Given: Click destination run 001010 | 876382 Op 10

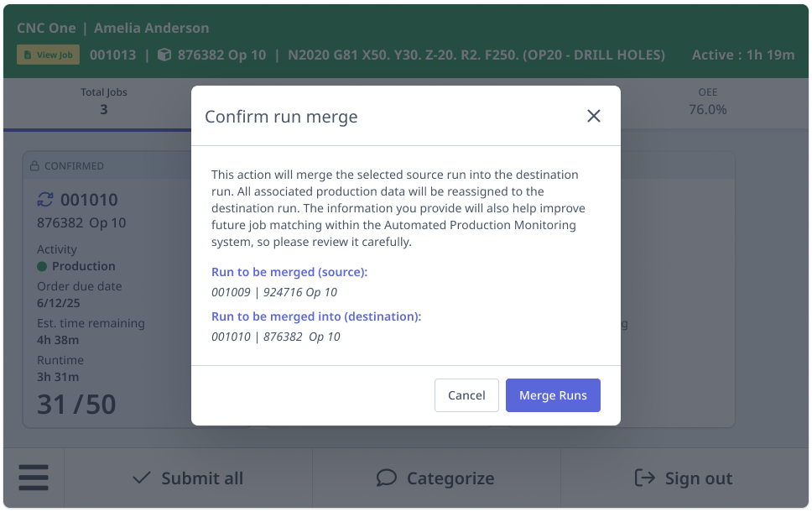Looking at the screenshot, I should pyautogui.click(x=276, y=337).
